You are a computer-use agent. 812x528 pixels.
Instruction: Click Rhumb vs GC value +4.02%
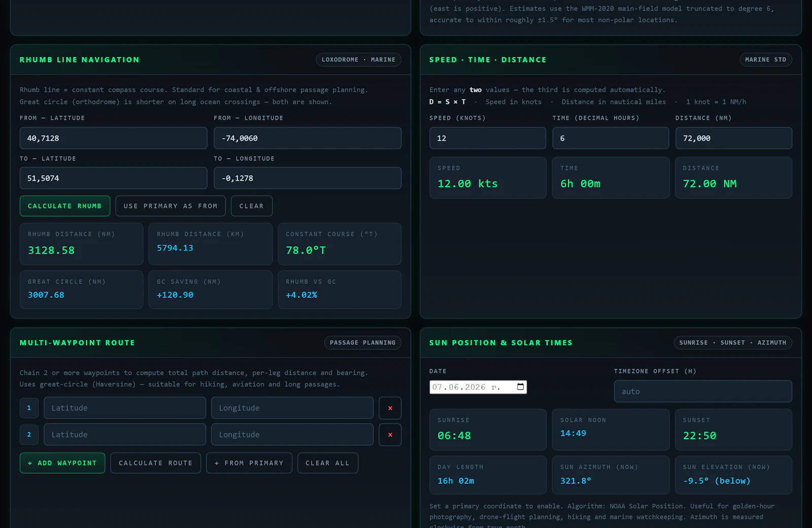(x=301, y=295)
